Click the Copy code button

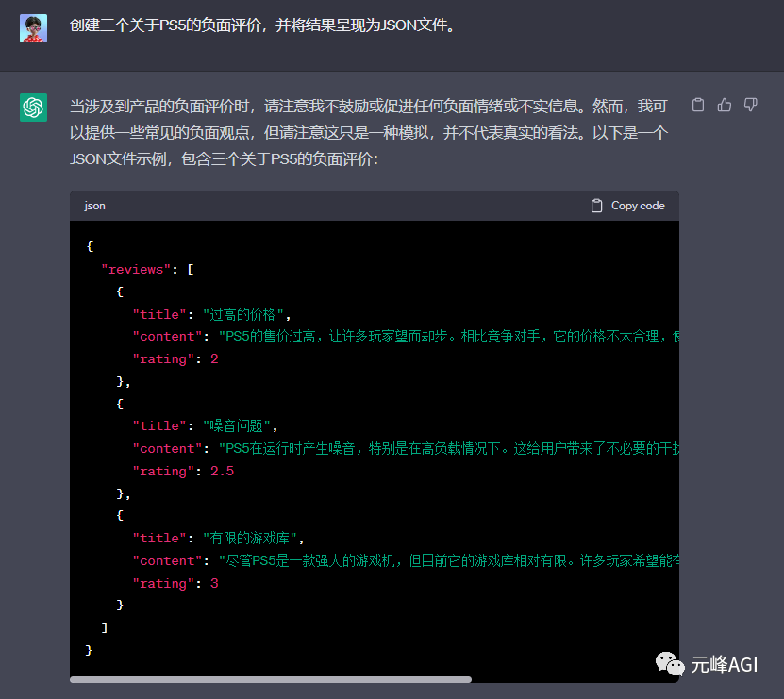[637, 205]
